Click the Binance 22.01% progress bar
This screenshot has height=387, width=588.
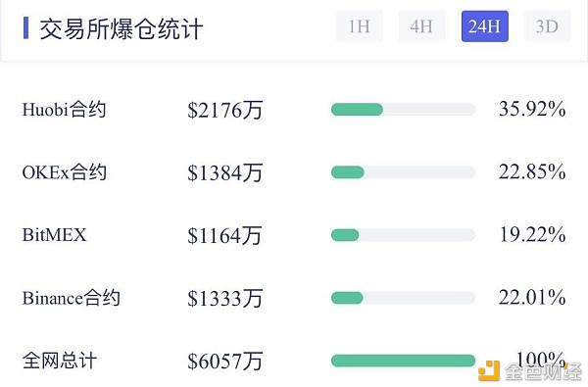(403, 298)
